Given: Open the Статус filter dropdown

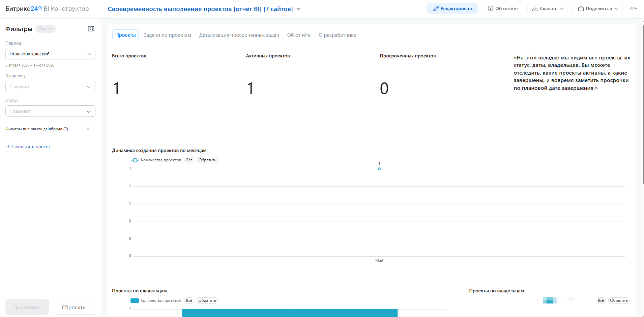Looking at the screenshot, I should pyautogui.click(x=50, y=111).
